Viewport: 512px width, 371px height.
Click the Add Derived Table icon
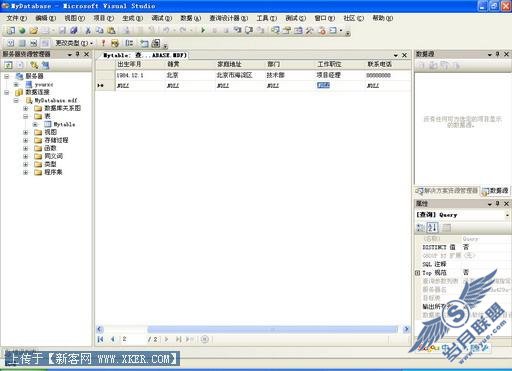156,43
